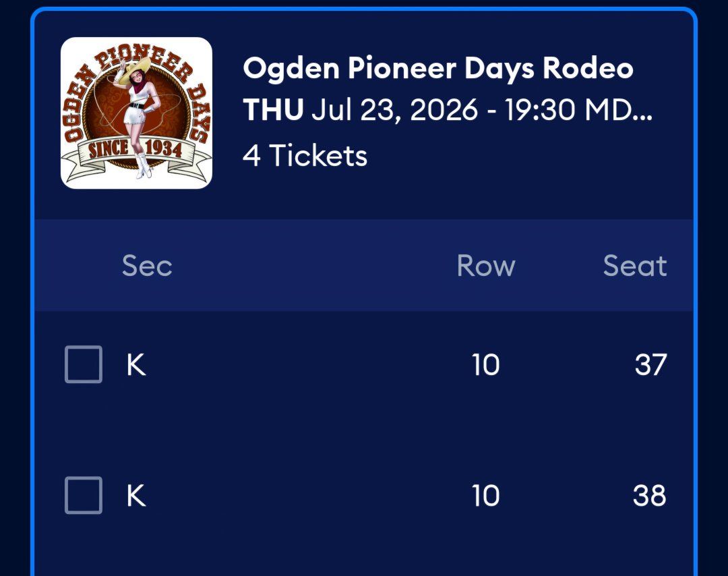The width and height of the screenshot is (728, 576).
Task: Click row number 10 of seat 37 ticket
Action: (485, 365)
